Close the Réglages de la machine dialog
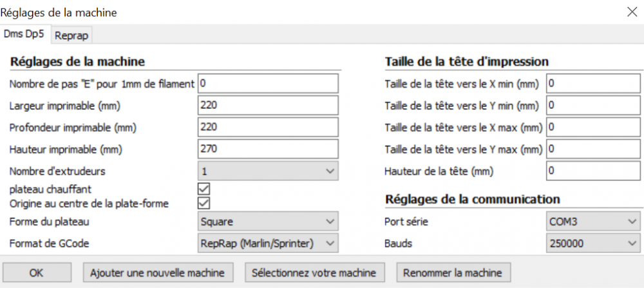This screenshot has width=644, height=288. (629, 12)
